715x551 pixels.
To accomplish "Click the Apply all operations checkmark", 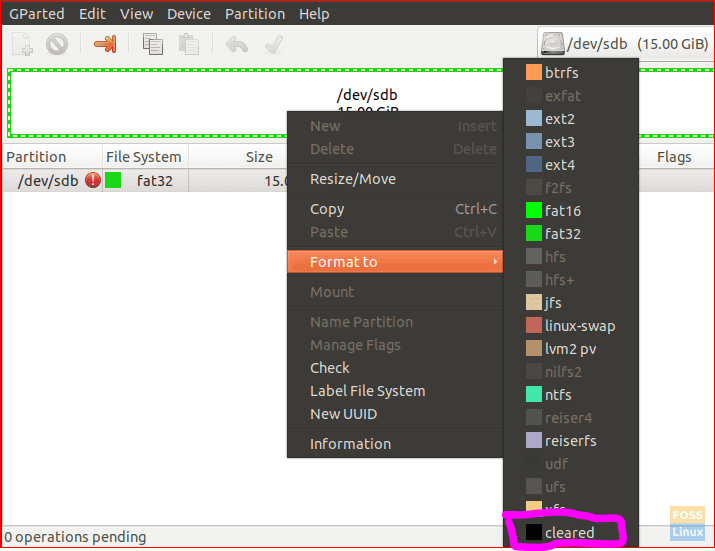I will point(274,44).
